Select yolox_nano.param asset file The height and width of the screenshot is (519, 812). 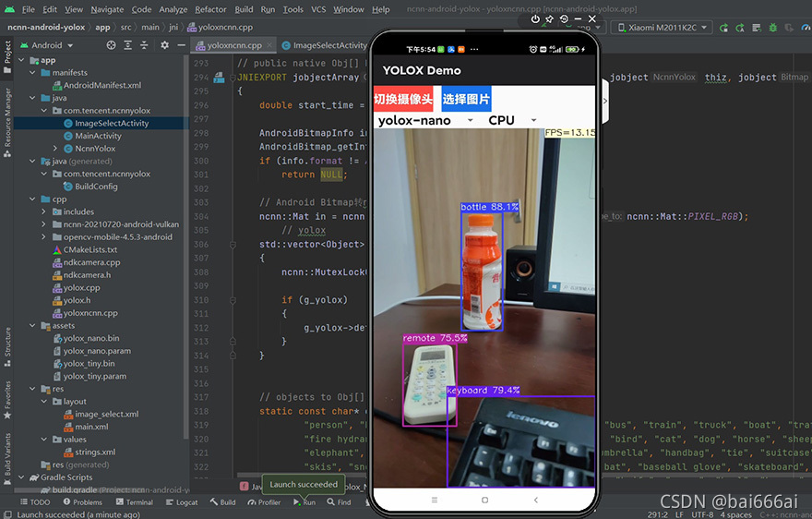tap(91, 351)
